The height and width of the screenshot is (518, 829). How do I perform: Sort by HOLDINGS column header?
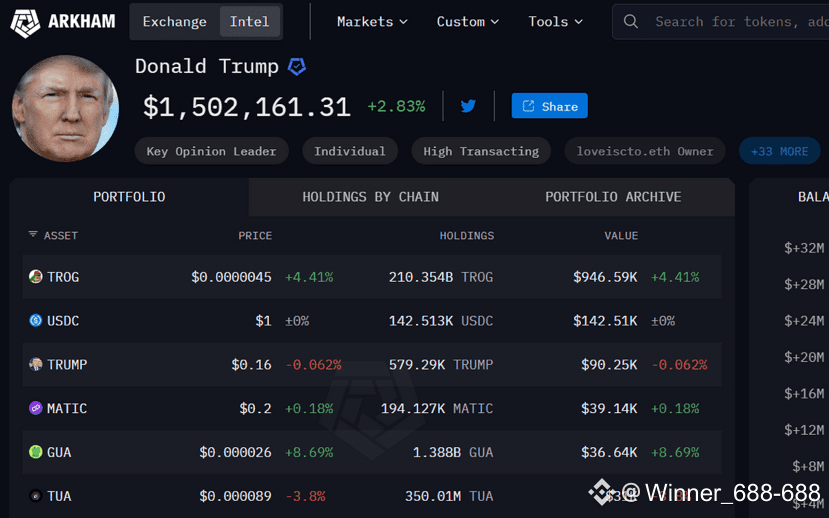point(467,236)
